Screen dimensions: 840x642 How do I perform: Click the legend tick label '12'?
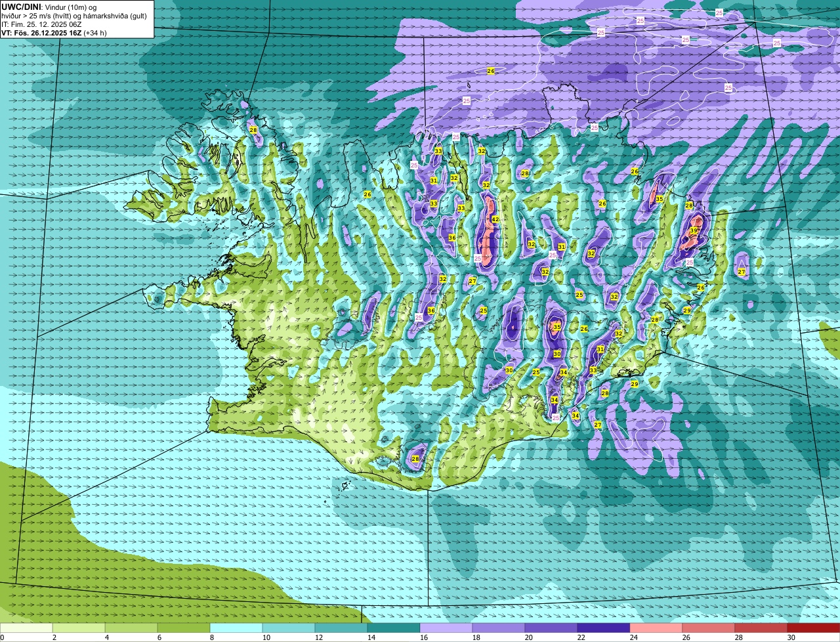[319, 637]
